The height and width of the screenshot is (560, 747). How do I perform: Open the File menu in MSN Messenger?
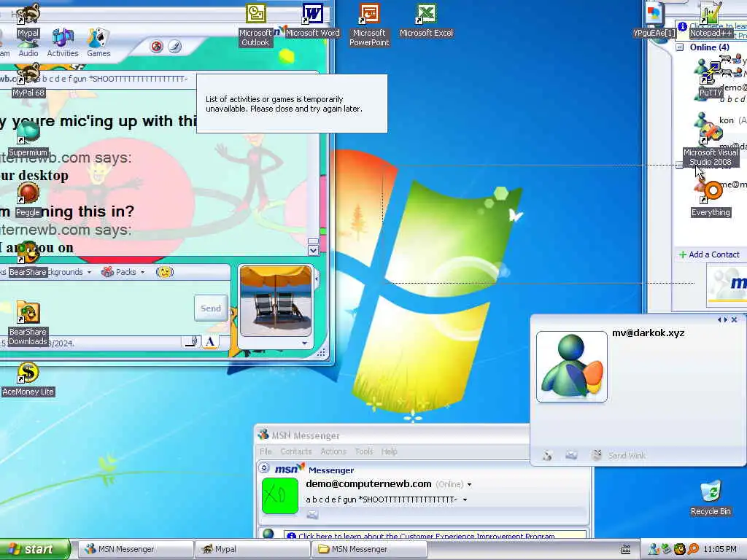(266, 451)
